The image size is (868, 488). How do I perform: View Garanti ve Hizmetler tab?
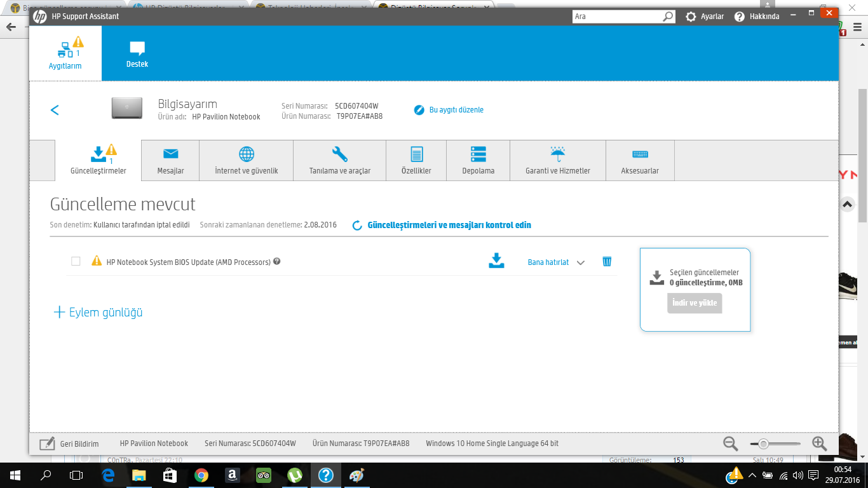point(558,160)
